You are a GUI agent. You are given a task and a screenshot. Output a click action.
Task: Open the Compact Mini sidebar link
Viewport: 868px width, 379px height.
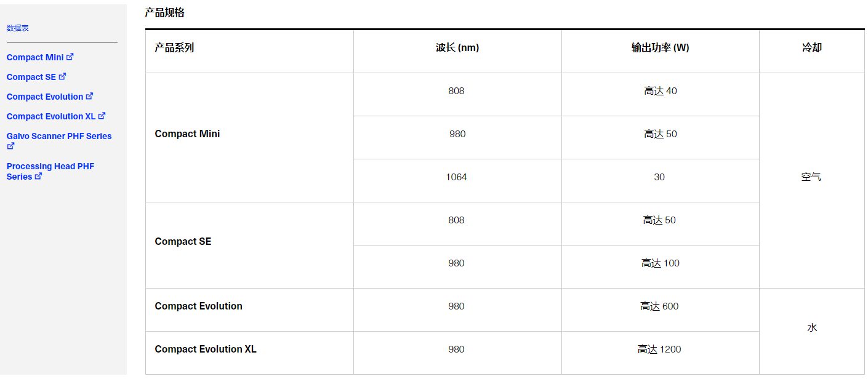pos(35,57)
